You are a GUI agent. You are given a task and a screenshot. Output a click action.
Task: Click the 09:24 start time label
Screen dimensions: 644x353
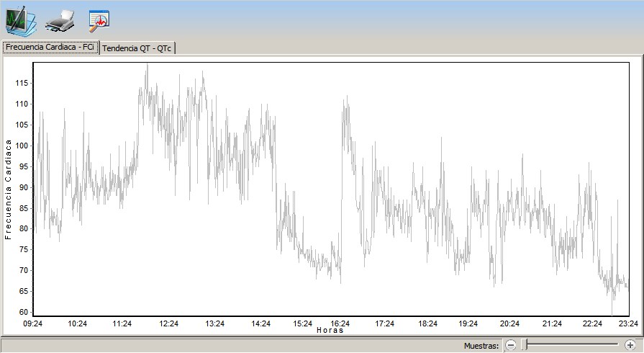[x=32, y=324]
